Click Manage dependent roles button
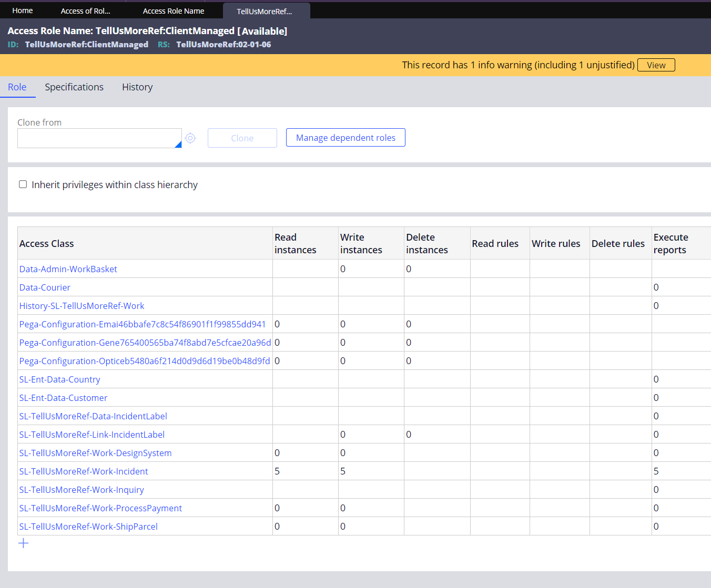This screenshot has height=588, width=711. tap(346, 138)
